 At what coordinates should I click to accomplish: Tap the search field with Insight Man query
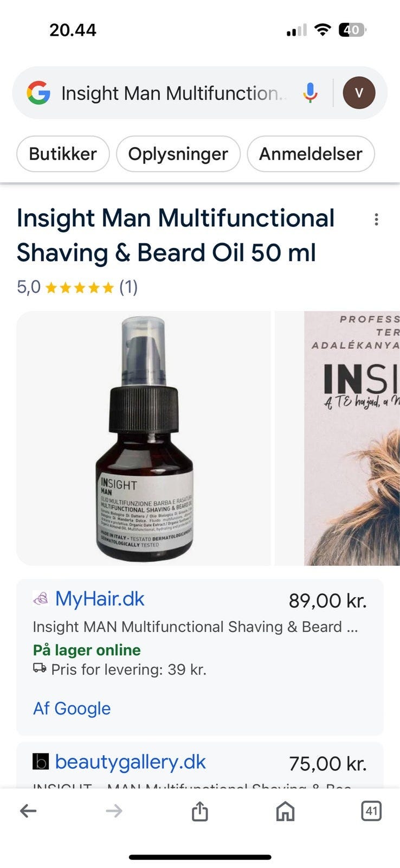(173, 93)
